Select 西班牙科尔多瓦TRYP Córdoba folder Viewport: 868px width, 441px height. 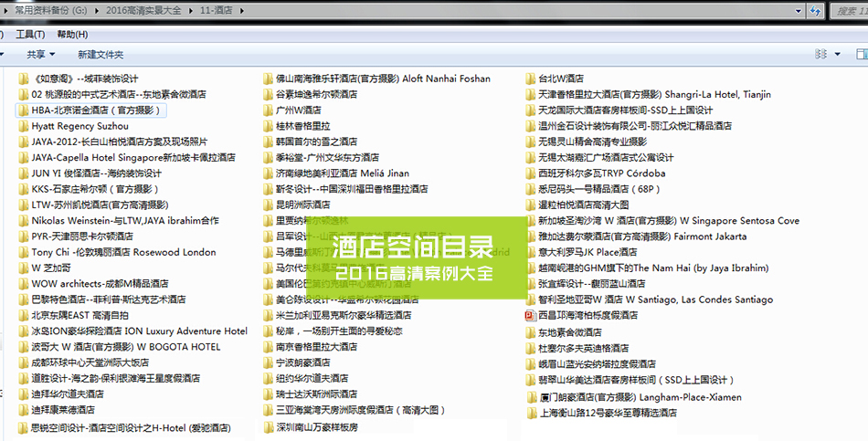point(602,173)
